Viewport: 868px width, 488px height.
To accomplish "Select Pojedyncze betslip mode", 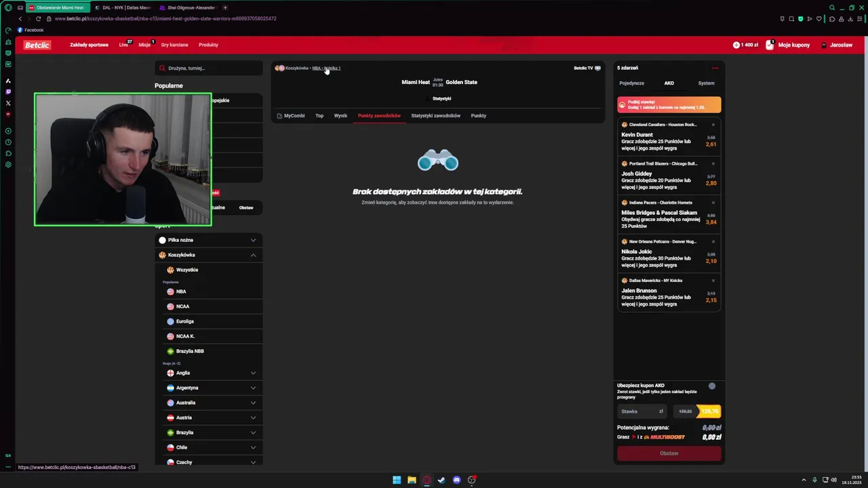I will (x=632, y=83).
